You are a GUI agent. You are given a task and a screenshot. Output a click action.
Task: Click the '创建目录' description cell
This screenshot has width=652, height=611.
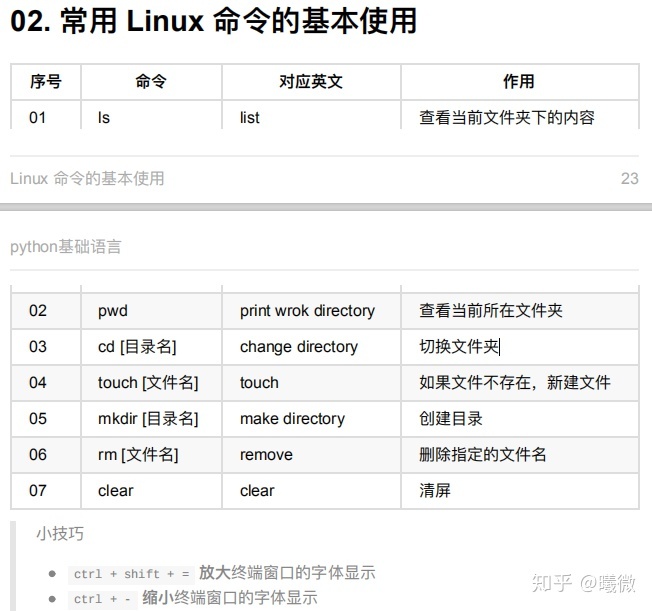519,419
